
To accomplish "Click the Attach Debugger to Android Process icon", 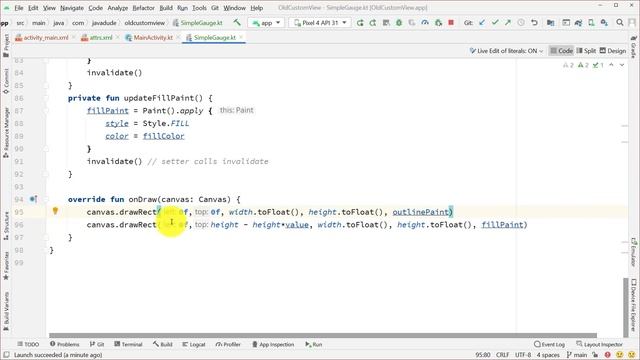I will click(x=438, y=23).
